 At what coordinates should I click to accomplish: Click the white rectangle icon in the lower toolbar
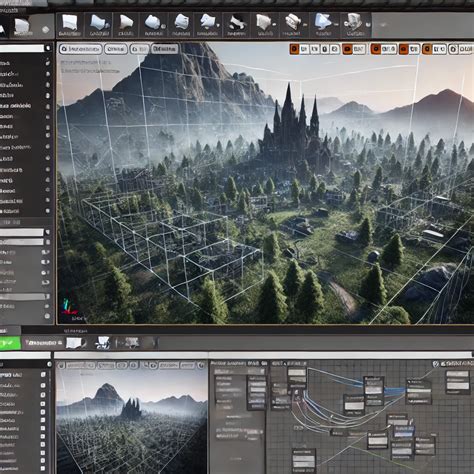[x=74, y=343]
